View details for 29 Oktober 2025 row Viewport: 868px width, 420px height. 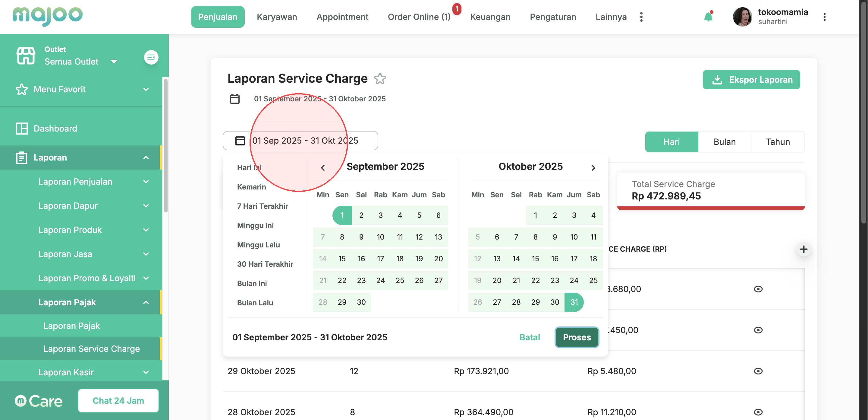click(758, 371)
